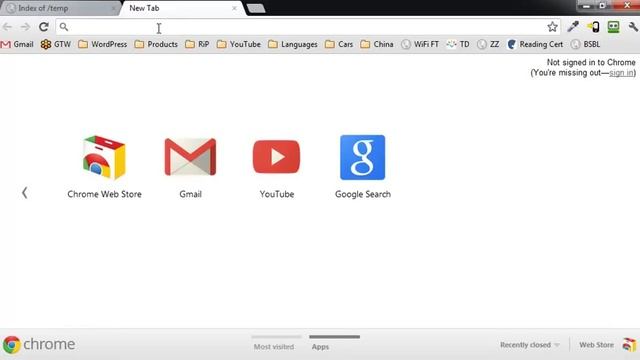Reload the current page
Viewport: 640px width, 360px height.
click(x=44, y=27)
